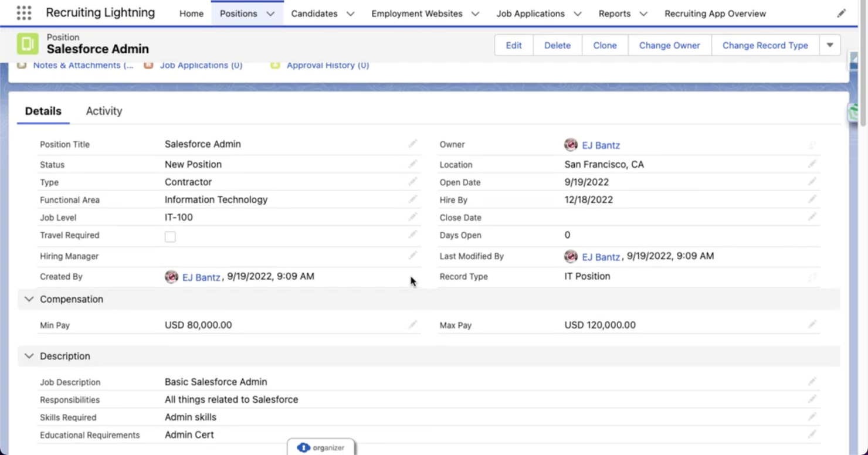Switch to the Activity tab
The height and width of the screenshot is (455, 868).
[x=104, y=111]
